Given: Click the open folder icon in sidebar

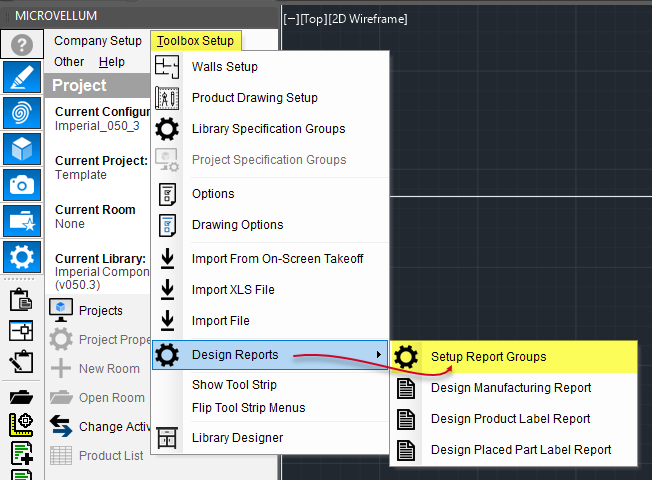Looking at the screenshot, I should coord(21,397).
